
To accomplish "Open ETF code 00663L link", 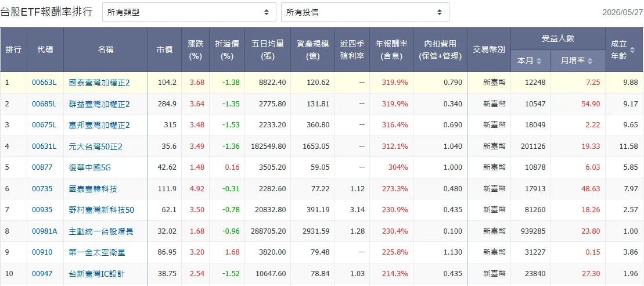I will pyautogui.click(x=44, y=82).
